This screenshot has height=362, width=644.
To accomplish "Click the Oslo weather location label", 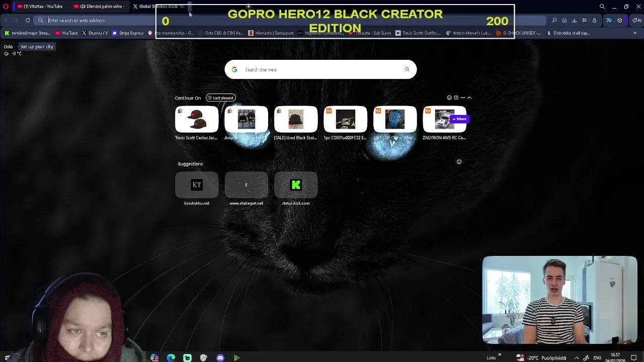I will point(8,47).
